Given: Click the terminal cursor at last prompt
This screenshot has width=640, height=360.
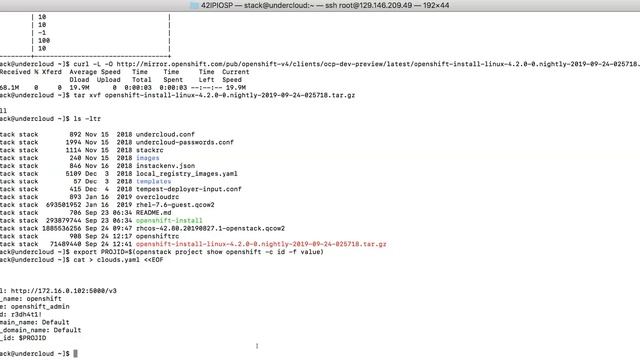Looking at the screenshot, I should click(76, 353).
